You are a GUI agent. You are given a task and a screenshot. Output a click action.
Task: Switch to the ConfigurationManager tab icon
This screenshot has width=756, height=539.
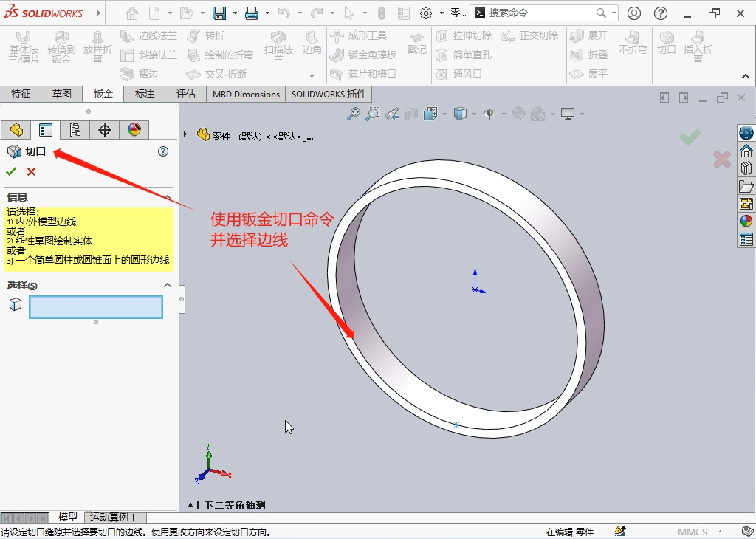75,130
